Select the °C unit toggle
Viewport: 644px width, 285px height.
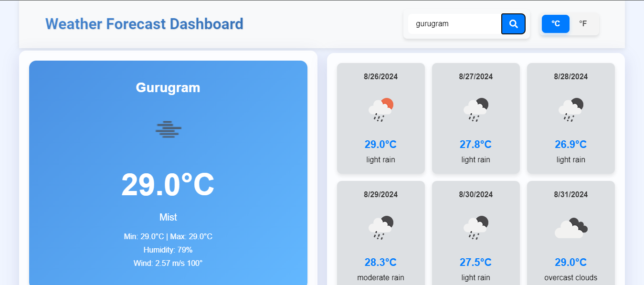(x=556, y=24)
